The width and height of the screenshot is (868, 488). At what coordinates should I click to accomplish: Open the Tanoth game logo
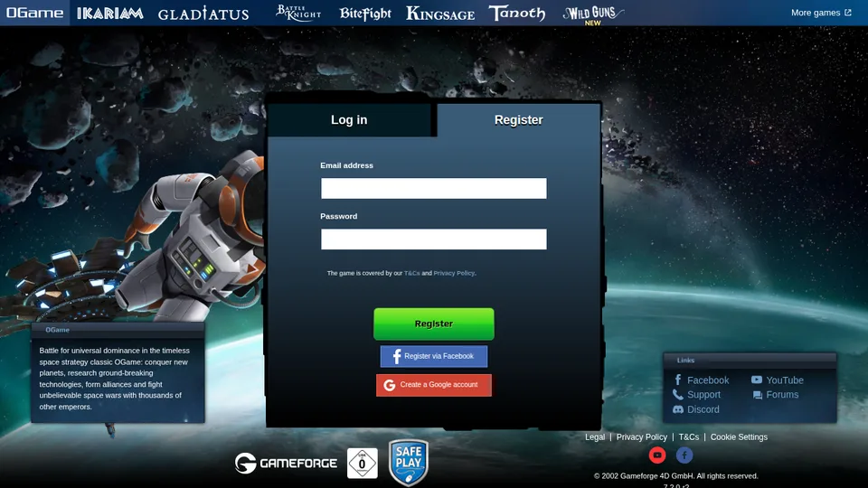(516, 13)
